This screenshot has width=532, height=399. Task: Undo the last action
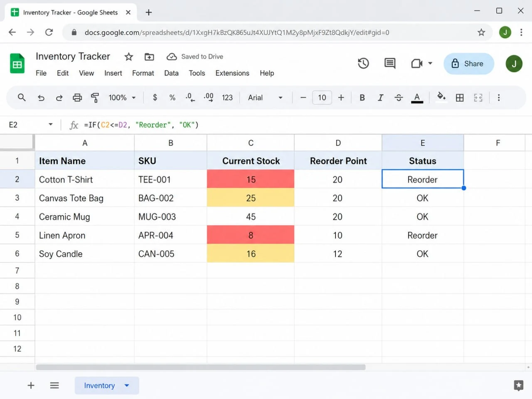41,98
